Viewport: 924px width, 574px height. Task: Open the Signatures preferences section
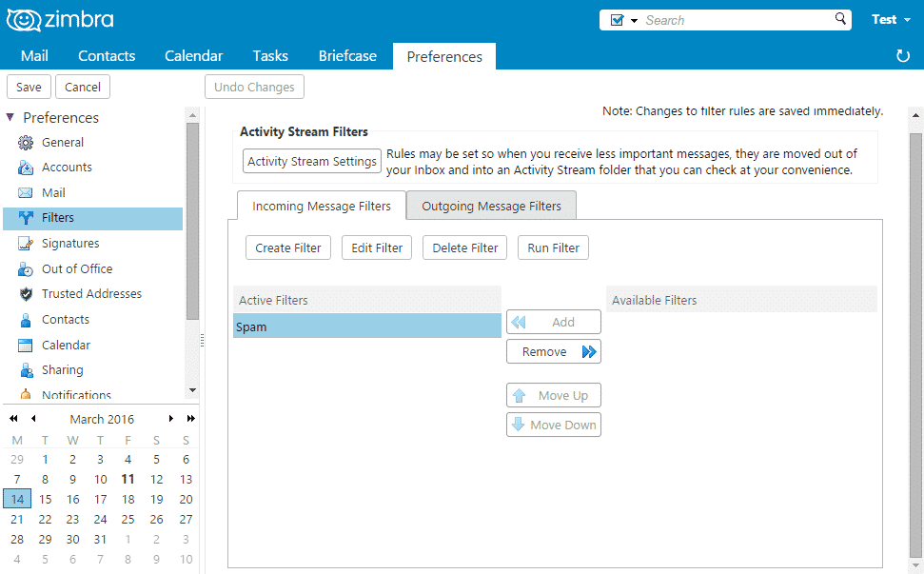click(72, 243)
